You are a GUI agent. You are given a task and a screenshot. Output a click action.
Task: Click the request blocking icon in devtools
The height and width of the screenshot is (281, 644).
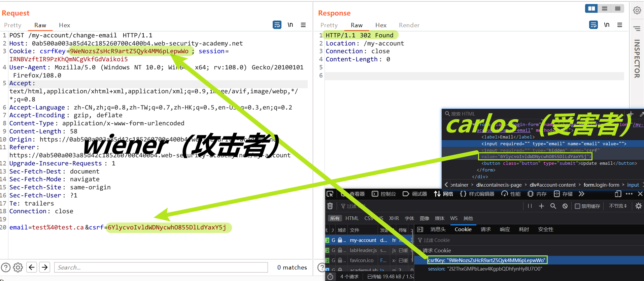click(565, 206)
